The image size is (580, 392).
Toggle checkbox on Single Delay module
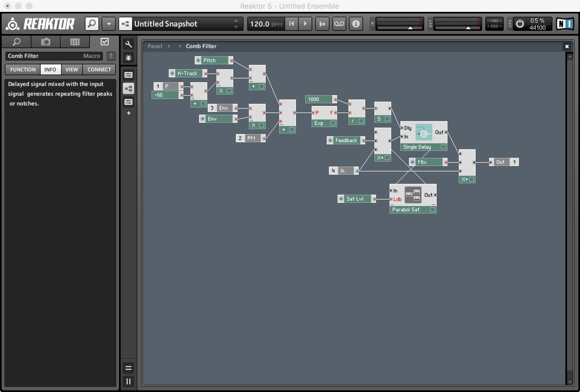tap(443, 147)
